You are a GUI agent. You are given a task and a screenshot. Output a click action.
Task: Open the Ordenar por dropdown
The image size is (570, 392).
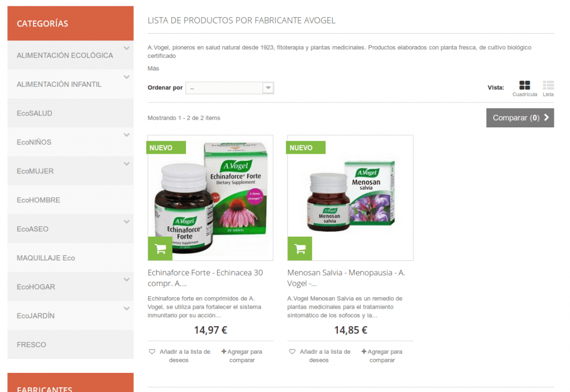(x=230, y=88)
